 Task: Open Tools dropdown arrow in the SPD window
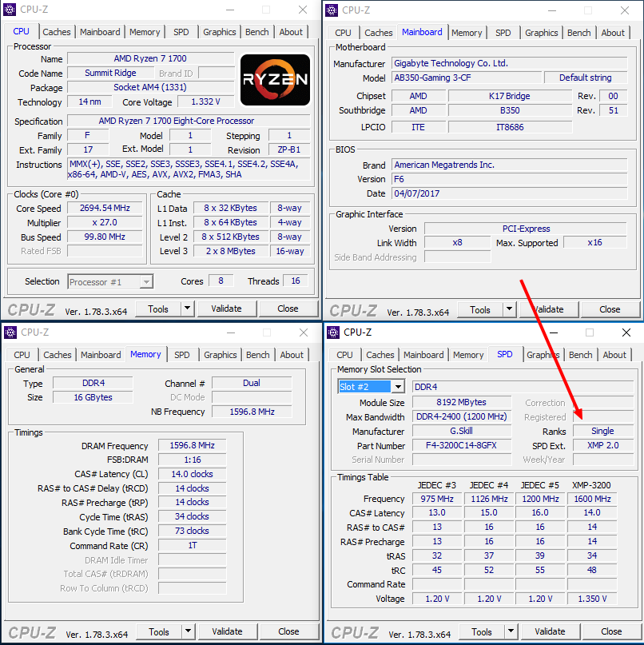click(x=511, y=631)
